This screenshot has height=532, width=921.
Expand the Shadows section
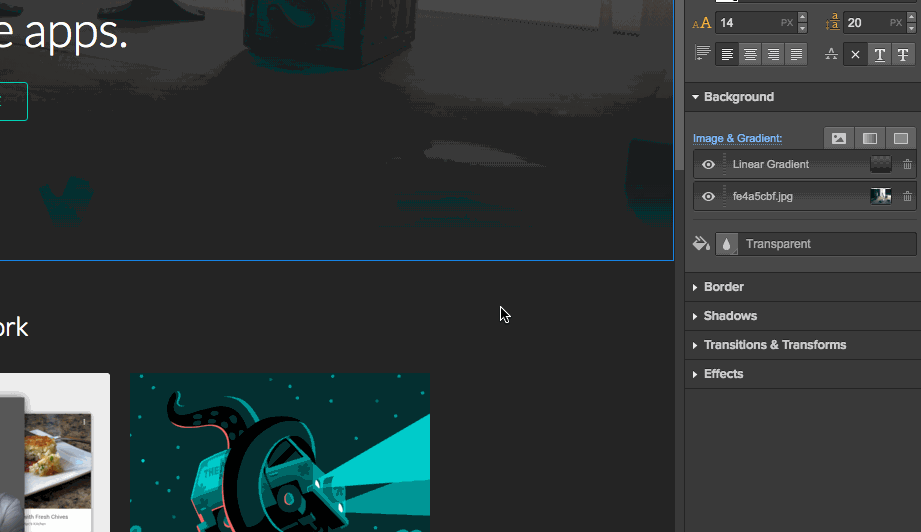730,316
